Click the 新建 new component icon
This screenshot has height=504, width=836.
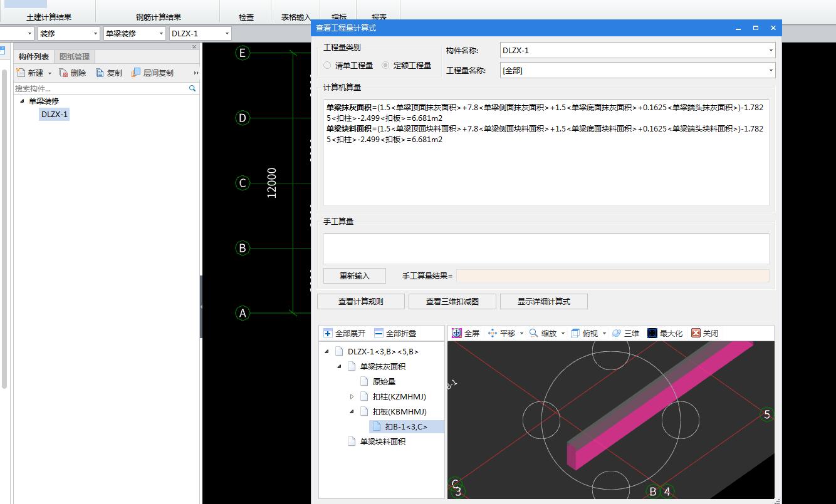[x=22, y=73]
